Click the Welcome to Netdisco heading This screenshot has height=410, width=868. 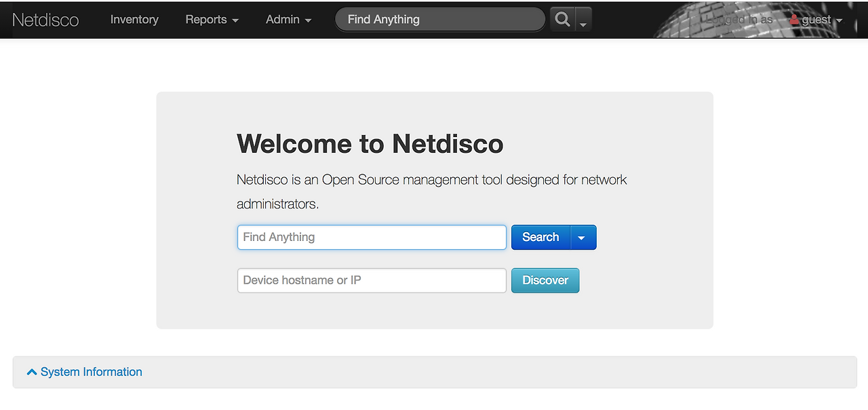[370, 144]
